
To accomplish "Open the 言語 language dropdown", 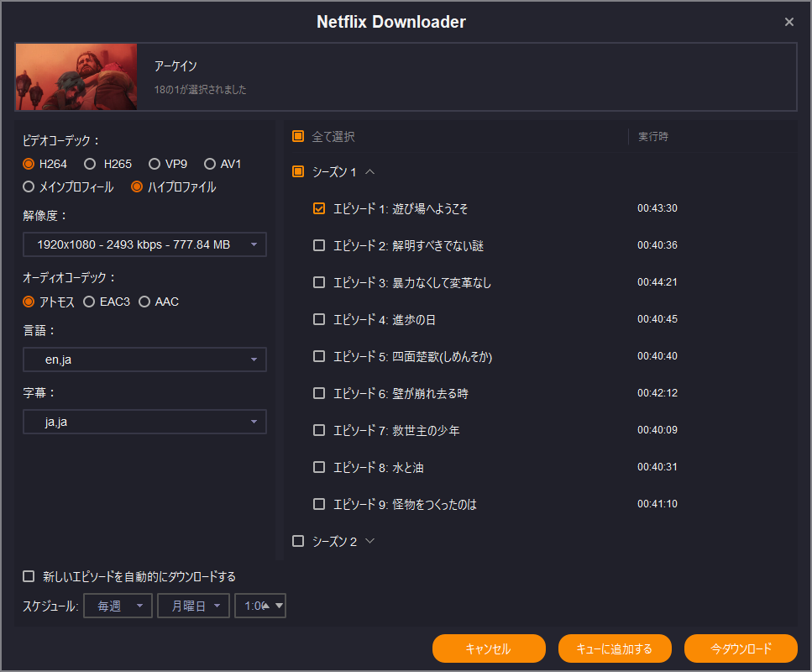I will click(144, 360).
